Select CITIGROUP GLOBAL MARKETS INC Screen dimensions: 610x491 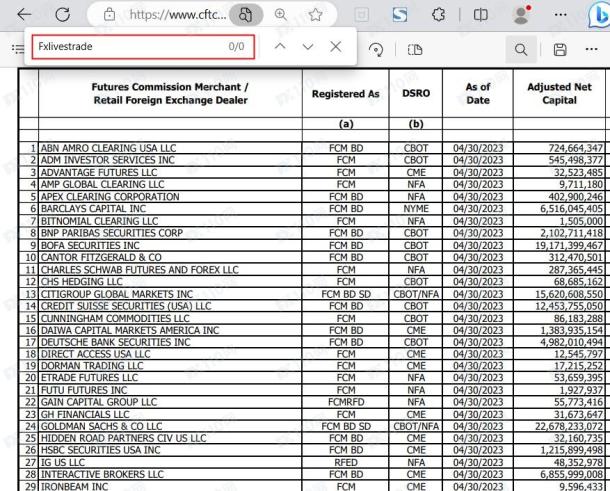[117, 294]
